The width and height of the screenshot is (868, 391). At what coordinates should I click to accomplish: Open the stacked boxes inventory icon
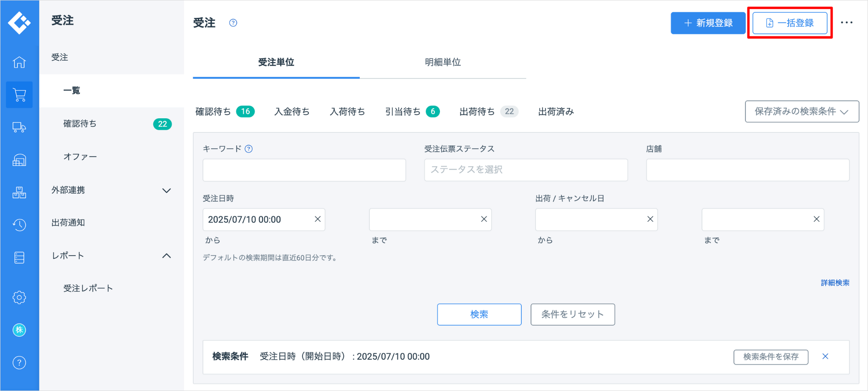coord(19,193)
